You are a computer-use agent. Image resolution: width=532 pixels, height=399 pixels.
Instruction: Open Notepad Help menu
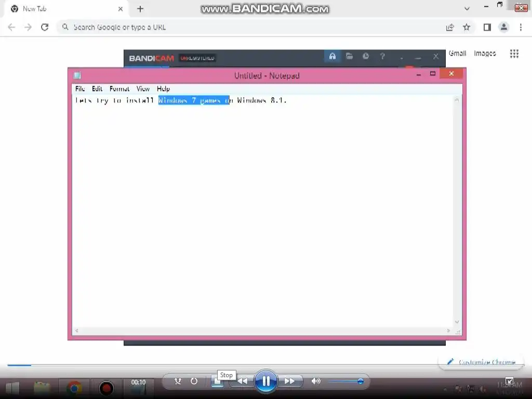click(163, 89)
